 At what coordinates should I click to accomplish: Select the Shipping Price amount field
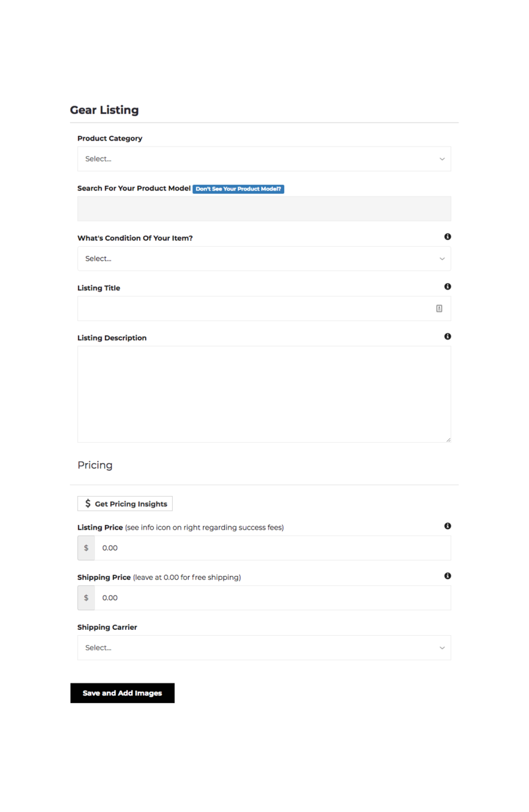[272, 598]
